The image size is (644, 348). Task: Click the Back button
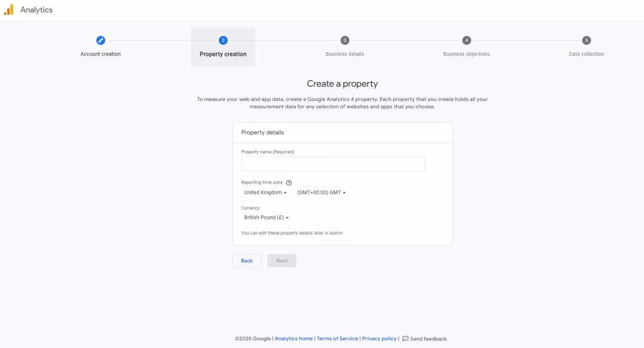(247, 261)
